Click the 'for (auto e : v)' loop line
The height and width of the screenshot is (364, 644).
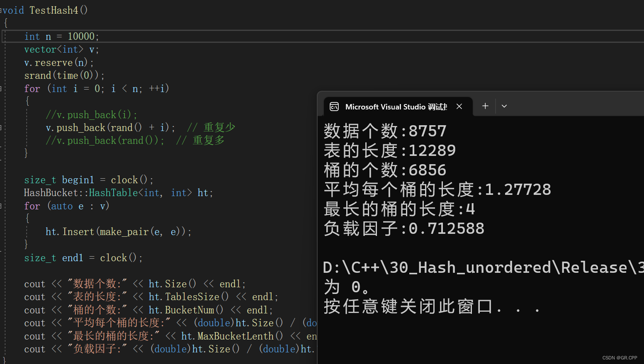pos(67,206)
